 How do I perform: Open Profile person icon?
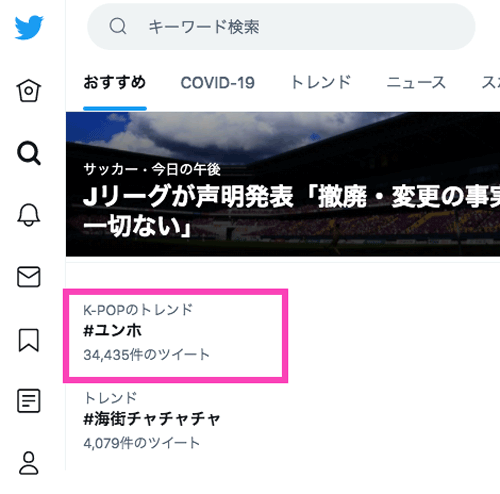[x=29, y=463]
